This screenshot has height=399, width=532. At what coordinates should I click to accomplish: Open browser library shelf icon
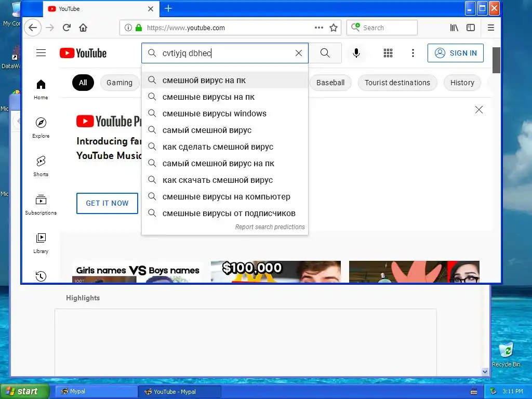[x=454, y=28]
